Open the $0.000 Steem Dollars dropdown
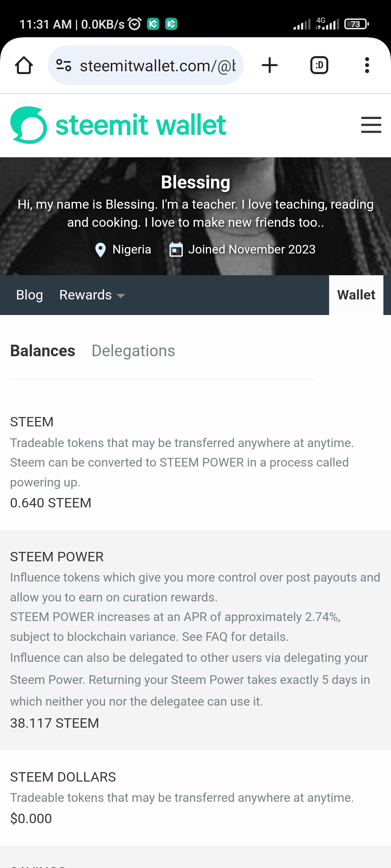The width and height of the screenshot is (391, 868). pyautogui.click(x=31, y=818)
